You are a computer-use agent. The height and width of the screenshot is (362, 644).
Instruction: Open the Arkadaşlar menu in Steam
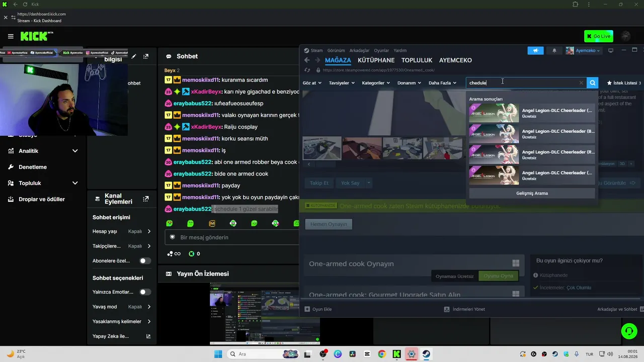tap(359, 50)
